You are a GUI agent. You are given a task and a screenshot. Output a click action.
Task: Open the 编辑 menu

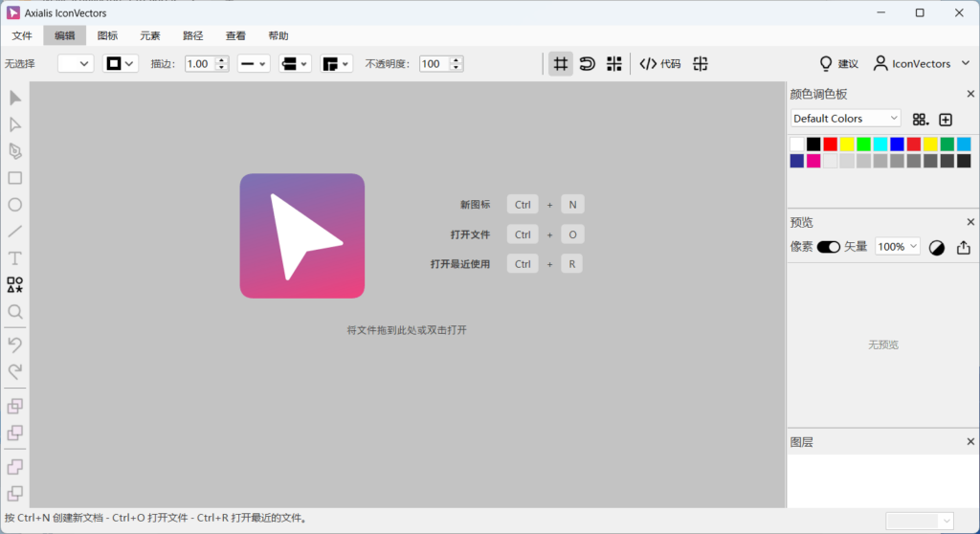click(x=64, y=35)
